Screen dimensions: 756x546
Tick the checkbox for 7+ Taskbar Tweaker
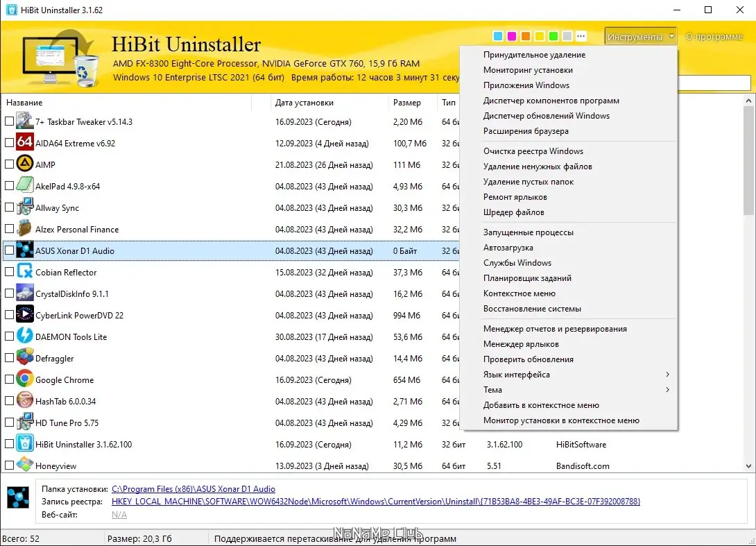9,121
